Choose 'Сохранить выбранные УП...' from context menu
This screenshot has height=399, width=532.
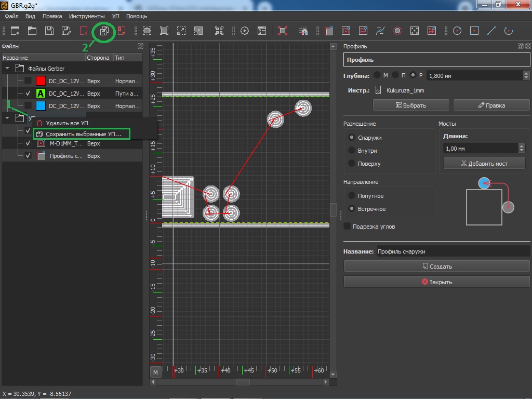[83, 134]
